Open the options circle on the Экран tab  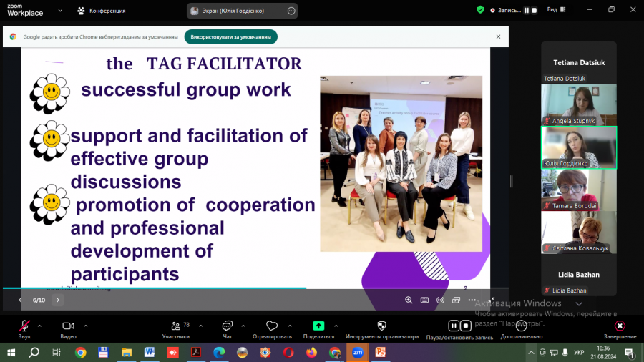click(x=291, y=11)
